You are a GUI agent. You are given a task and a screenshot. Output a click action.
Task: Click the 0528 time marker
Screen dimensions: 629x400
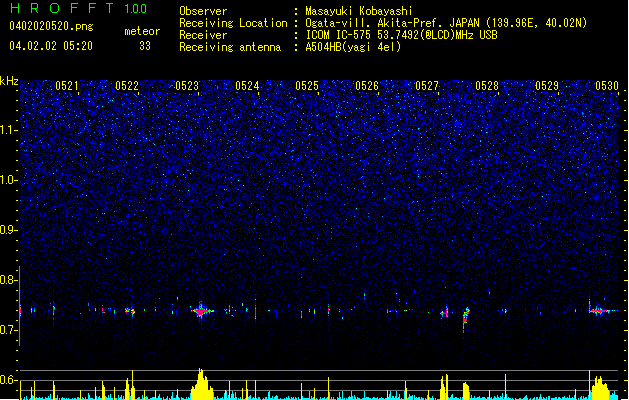click(x=487, y=86)
